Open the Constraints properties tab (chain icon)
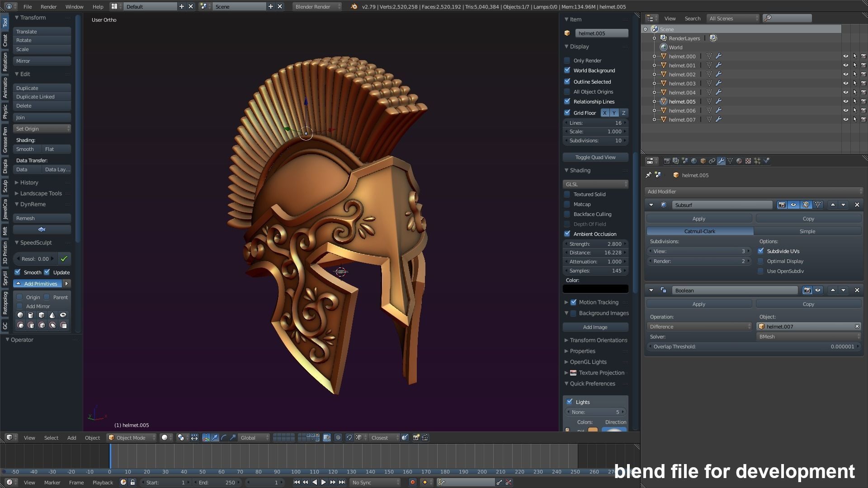Image resolution: width=868 pixels, height=488 pixels. [712, 161]
